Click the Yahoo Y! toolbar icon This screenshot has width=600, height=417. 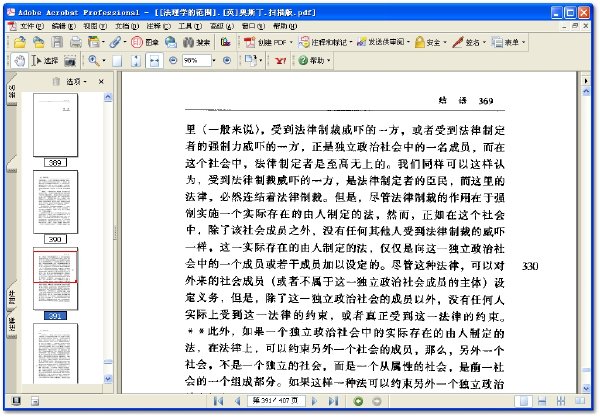[x=280, y=60]
